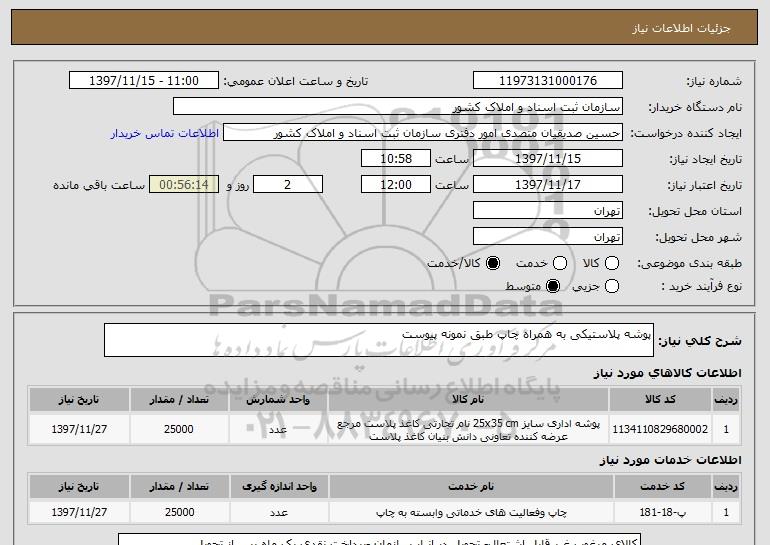Viewport: 770px width, 545px height.
Task: Click services table need date 1397/11/27
Action: point(79,513)
